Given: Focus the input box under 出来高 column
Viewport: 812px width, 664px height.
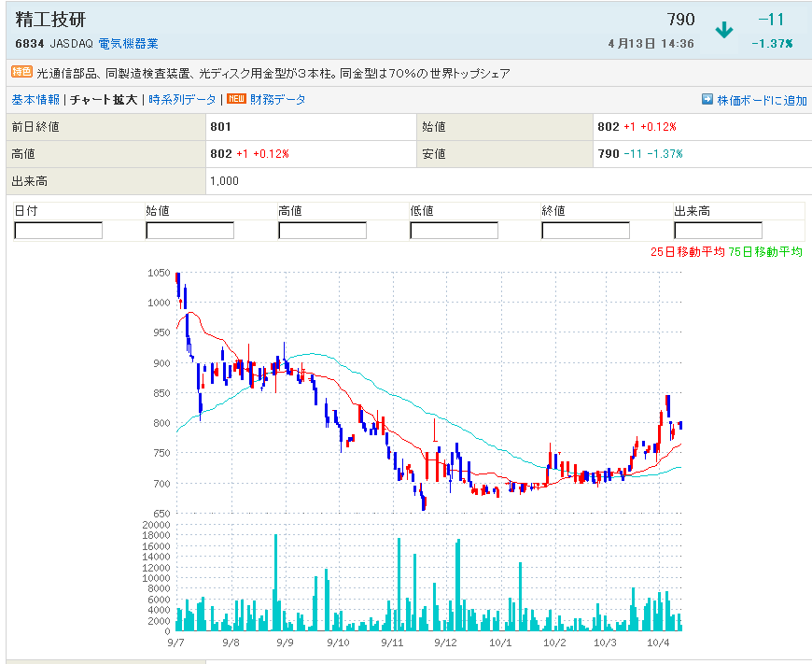Looking at the screenshot, I should [718, 230].
